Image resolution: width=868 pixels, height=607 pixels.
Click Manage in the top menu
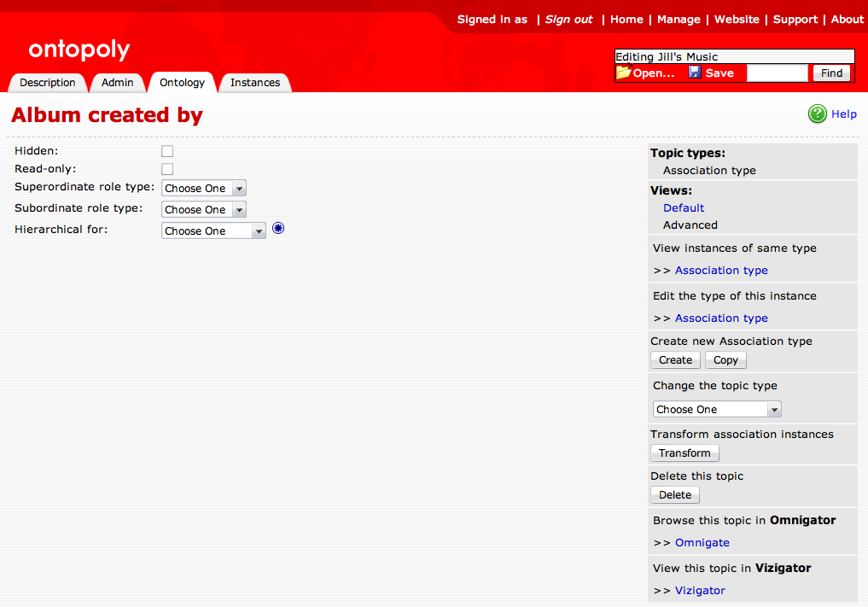point(678,19)
